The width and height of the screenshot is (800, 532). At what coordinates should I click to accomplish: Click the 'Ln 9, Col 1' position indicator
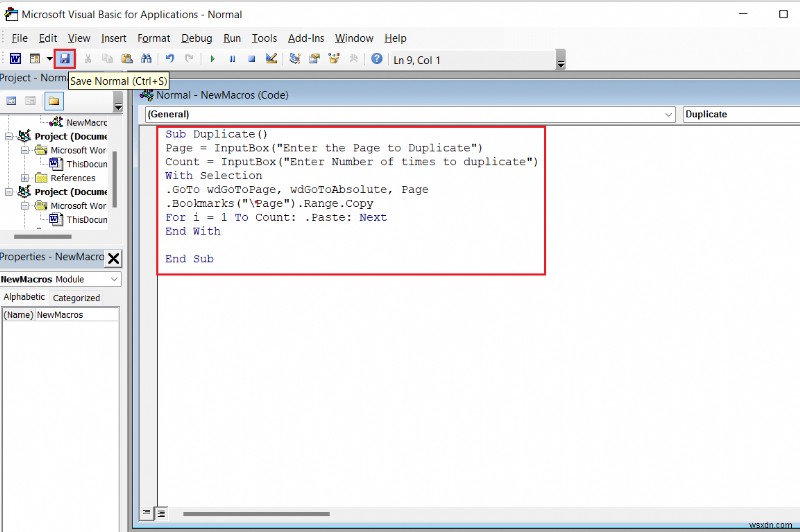coord(417,60)
